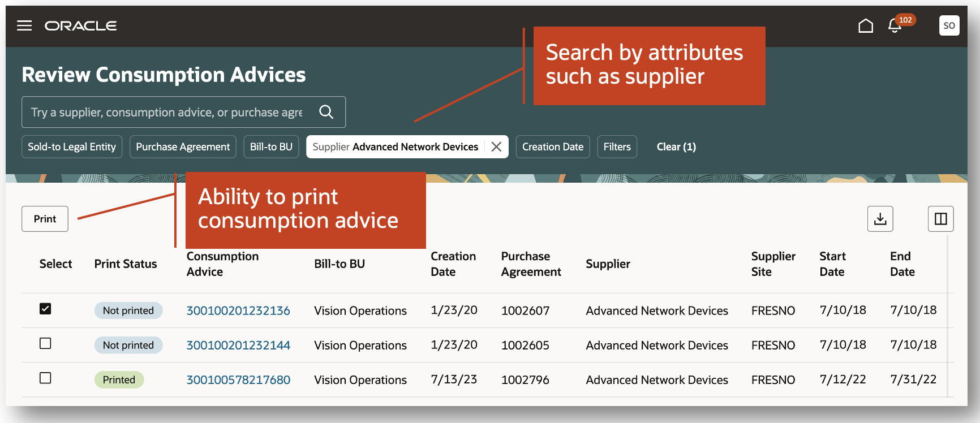Click Advanced Network Devices in the 1002607 row
This screenshot has height=423, width=980.
point(657,310)
